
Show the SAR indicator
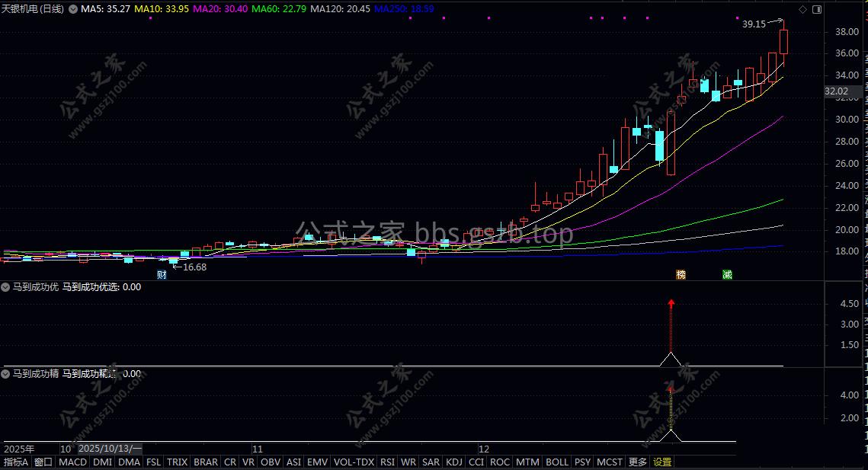431,462
